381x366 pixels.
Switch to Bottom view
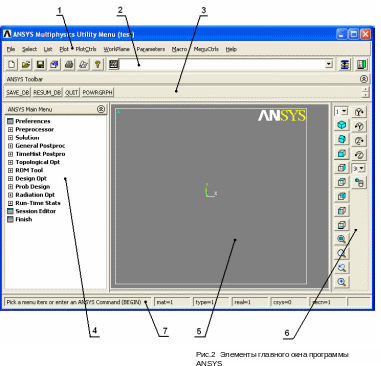pyautogui.click(x=341, y=225)
